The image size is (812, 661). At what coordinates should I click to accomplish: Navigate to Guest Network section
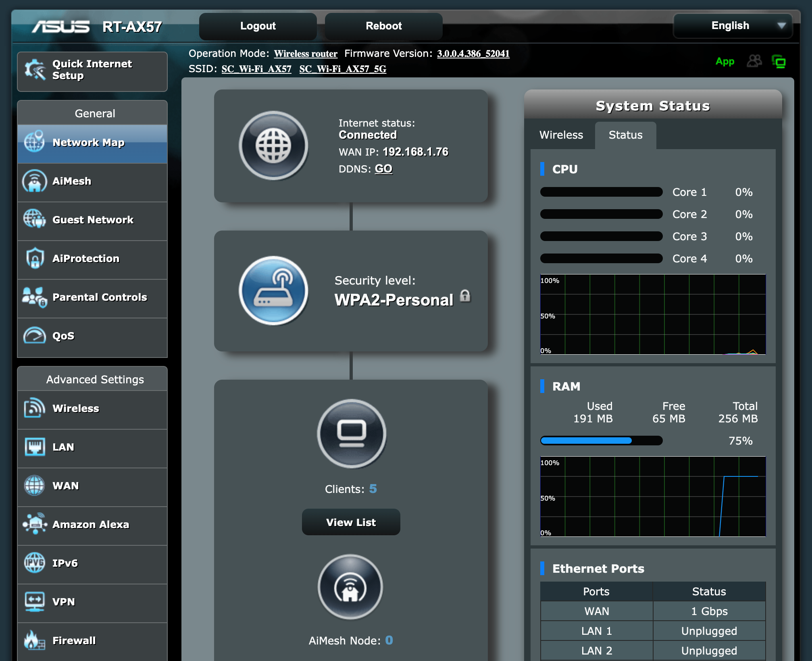point(94,220)
